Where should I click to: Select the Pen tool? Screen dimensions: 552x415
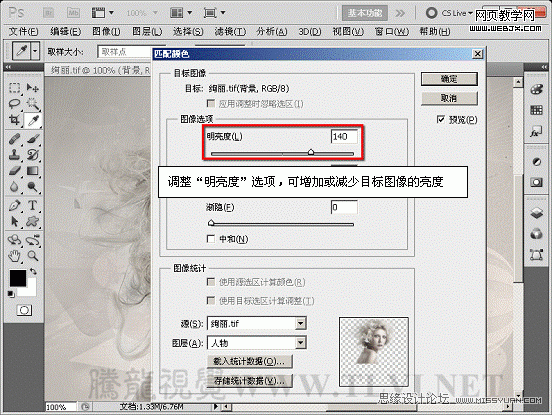point(14,205)
